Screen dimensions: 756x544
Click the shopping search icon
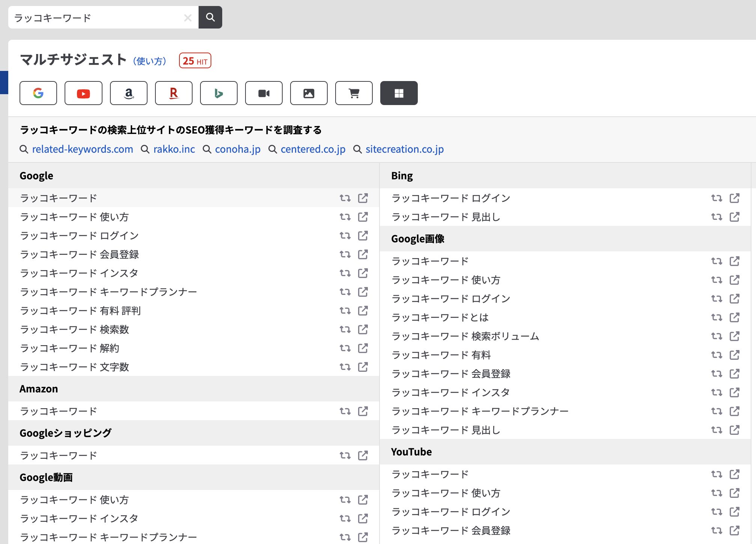coord(354,93)
